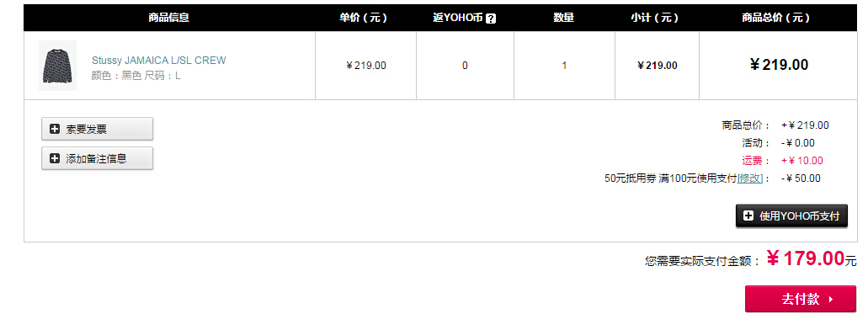Viewport: 868px width, 330px height.
Task: Click the ¥179.00 total payment amount
Action: 806,258
